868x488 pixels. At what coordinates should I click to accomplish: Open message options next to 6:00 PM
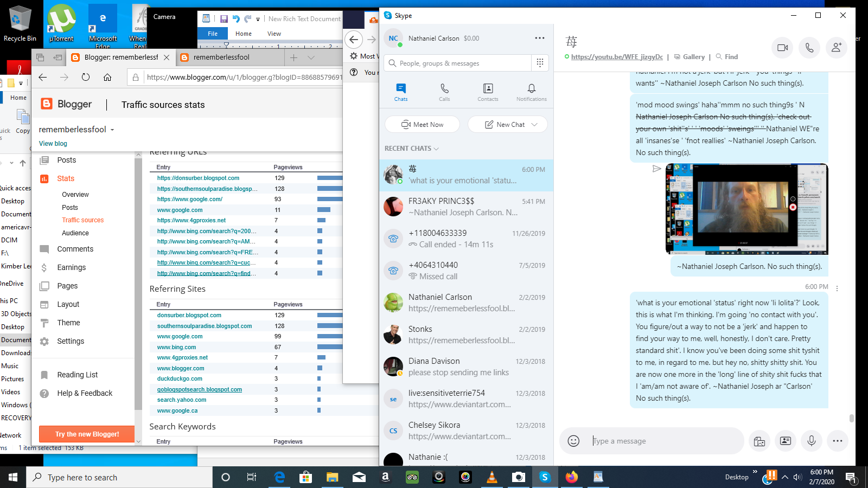pyautogui.click(x=837, y=288)
